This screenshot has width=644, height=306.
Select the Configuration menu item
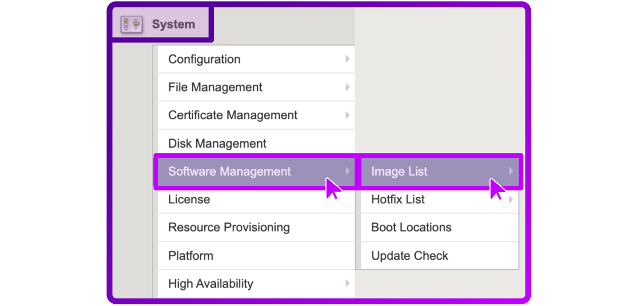pyautogui.click(x=256, y=59)
